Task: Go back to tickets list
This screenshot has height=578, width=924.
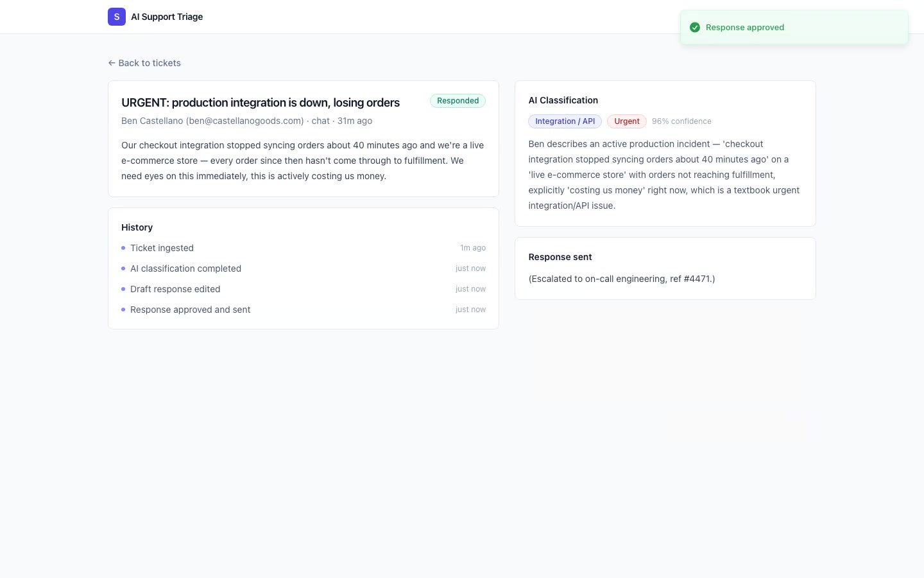Action: point(144,63)
